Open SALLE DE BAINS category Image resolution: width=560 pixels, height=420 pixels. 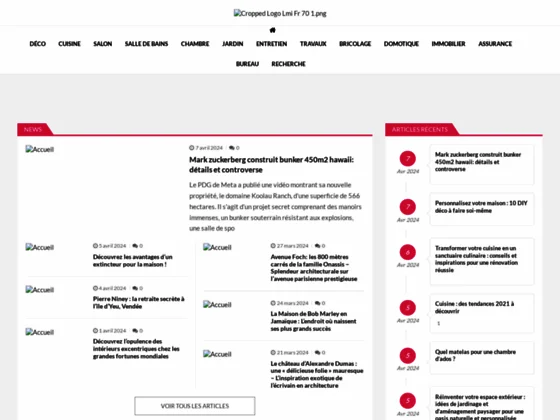[x=146, y=44]
